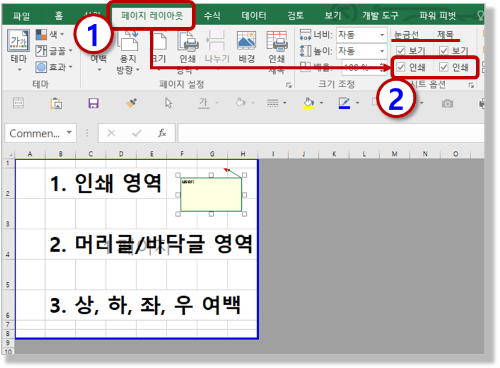Click the cancel X button in formula bar
The image size is (500, 368).
tap(111, 133)
